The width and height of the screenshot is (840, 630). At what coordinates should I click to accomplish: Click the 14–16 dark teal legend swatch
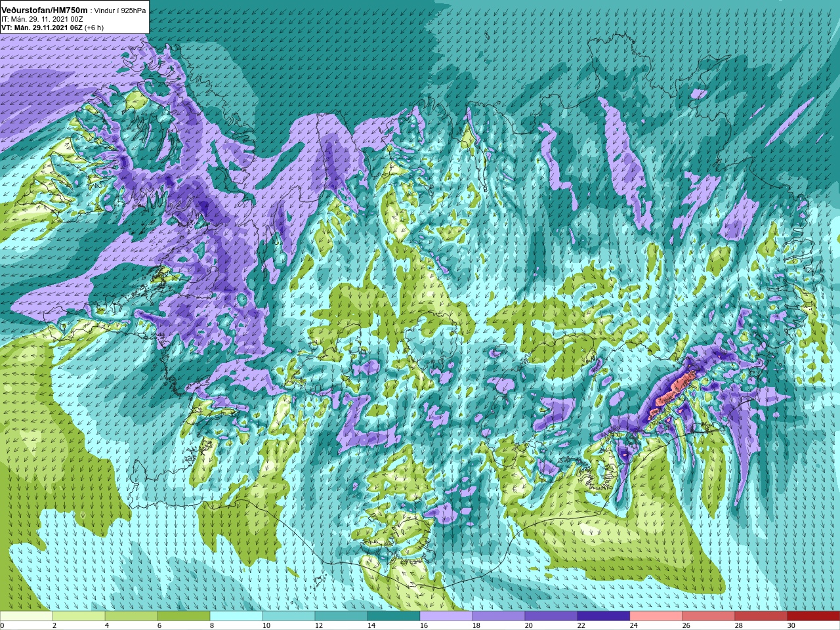point(394,616)
